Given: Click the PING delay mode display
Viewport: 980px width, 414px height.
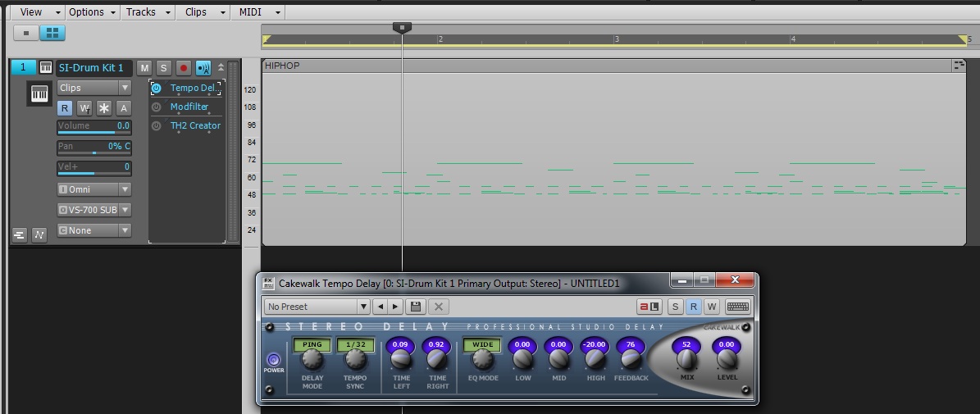Looking at the screenshot, I should (312, 344).
